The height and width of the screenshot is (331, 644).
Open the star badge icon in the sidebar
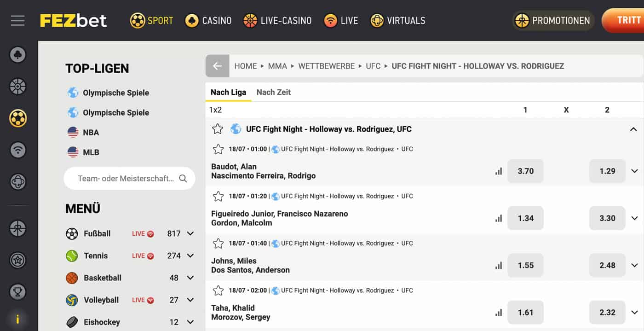point(18,260)
